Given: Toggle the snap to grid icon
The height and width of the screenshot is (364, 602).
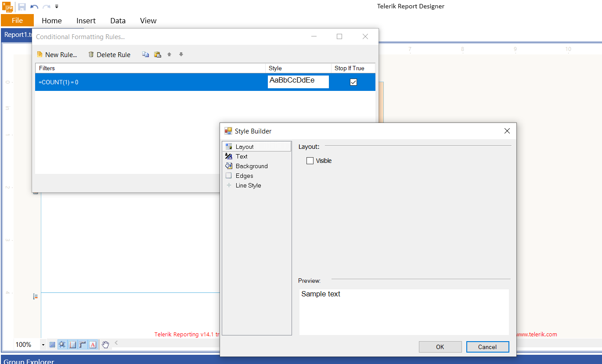Looking at the screenshot, I should (x=62, y=345).
